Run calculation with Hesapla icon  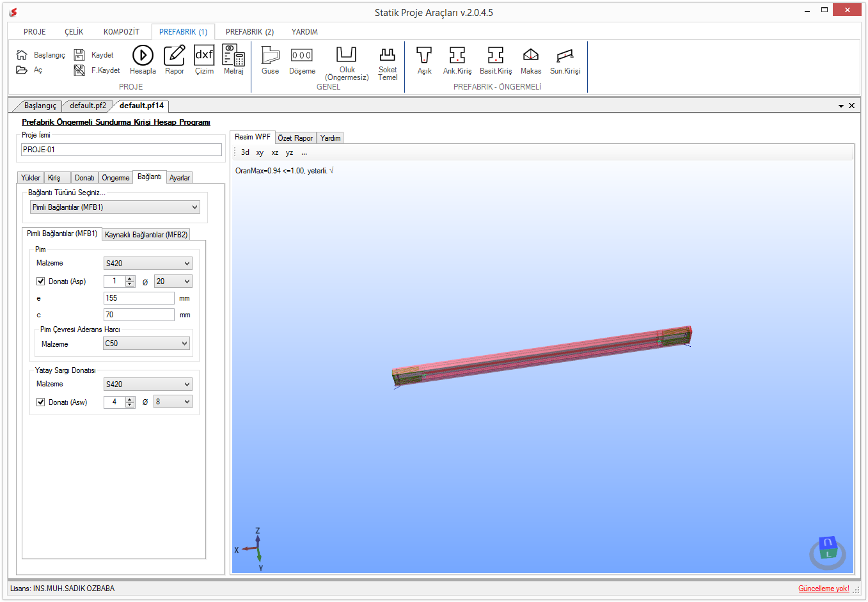[143, 55]
